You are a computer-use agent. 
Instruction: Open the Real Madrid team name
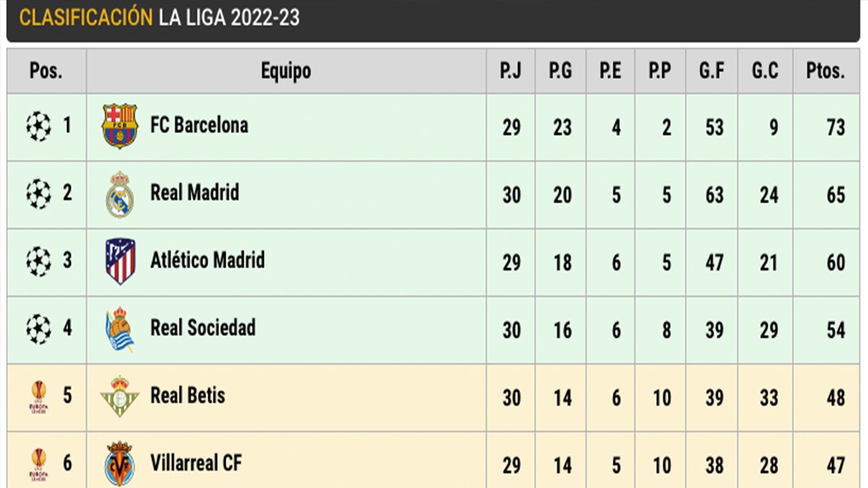tap(195, 193)
